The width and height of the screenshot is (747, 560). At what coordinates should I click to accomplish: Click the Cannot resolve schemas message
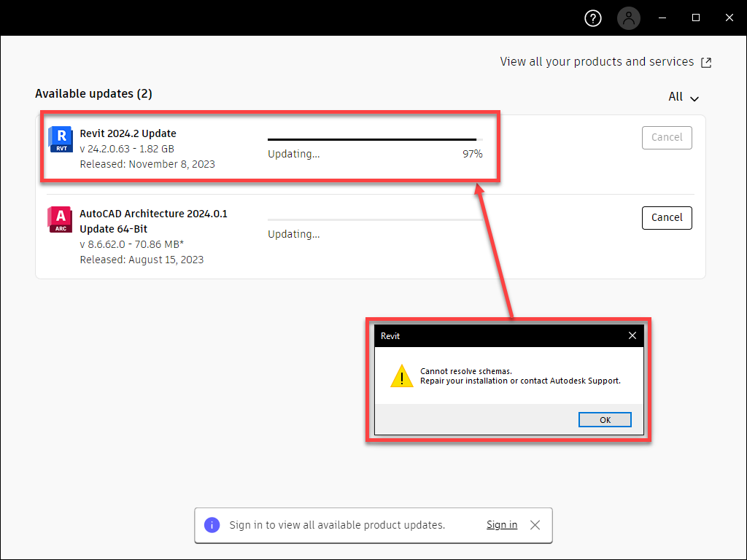pyautogui.click(x=466, y=371)
